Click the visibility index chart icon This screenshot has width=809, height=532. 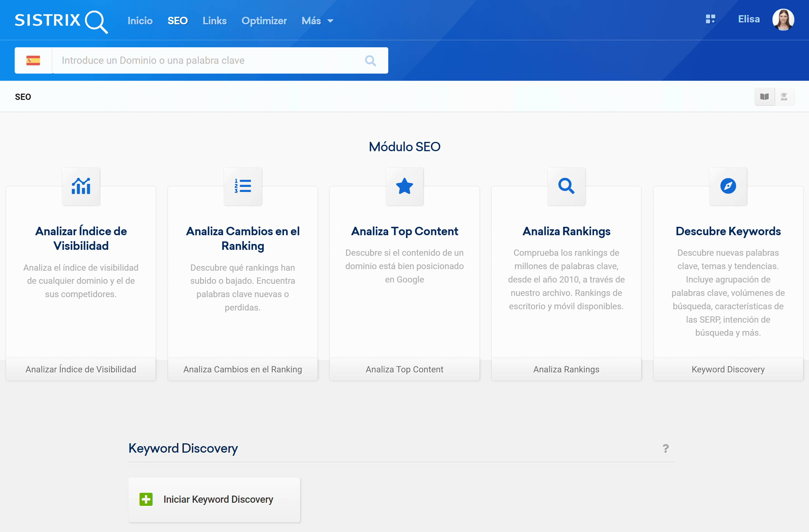click(x=81, y=186)
